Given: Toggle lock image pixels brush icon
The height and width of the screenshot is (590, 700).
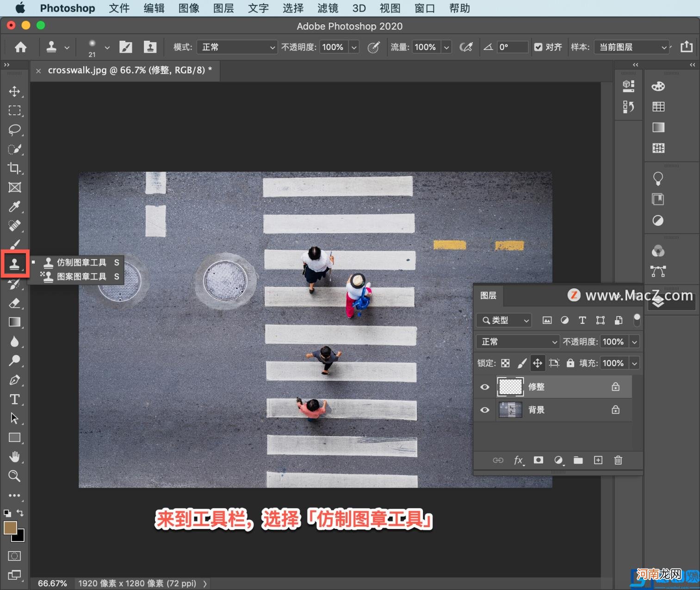Looking at the screenshot, I should pos(522,363).
